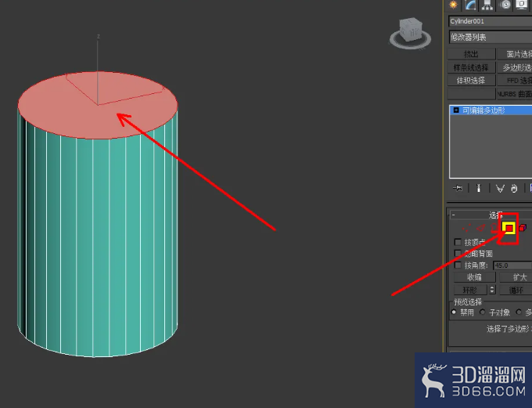Viewport: 532px width, 408px height.
Task: Open the Create command panel tab
Action: 453,5
